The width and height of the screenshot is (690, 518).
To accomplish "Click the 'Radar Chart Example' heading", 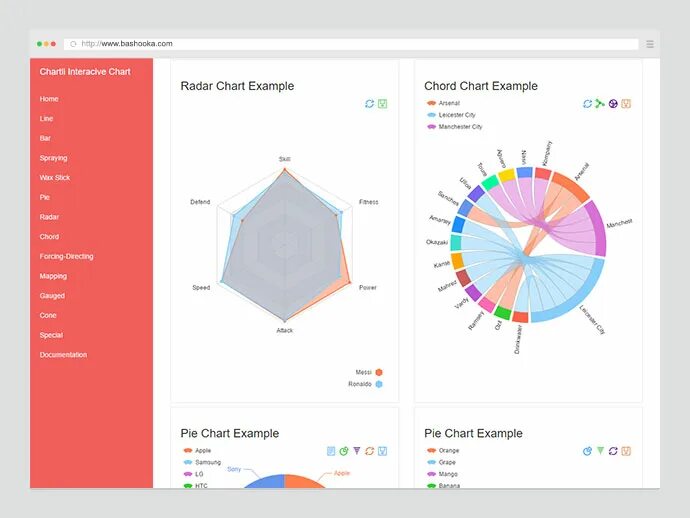I will (x=237, y=86).
